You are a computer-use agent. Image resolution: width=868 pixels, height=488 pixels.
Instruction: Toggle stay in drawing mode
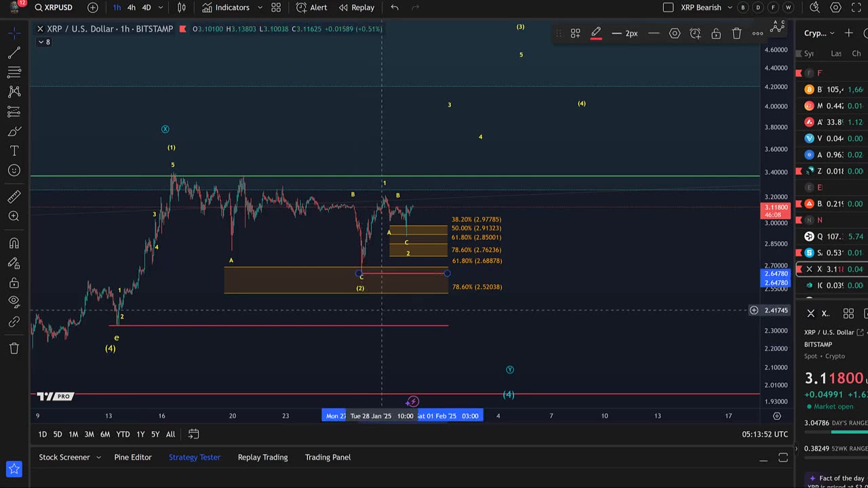pyautogui.click(x=14, y=263)
